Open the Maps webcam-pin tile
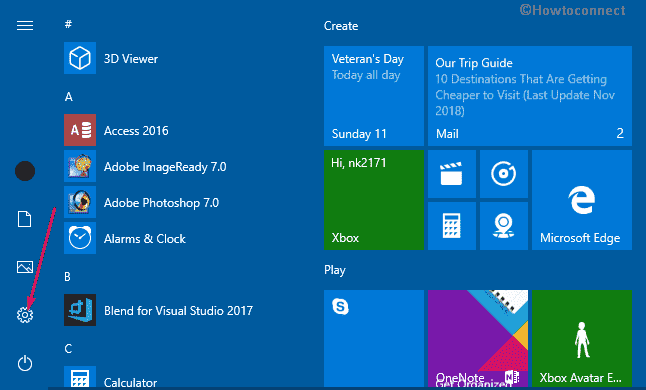 503,226
